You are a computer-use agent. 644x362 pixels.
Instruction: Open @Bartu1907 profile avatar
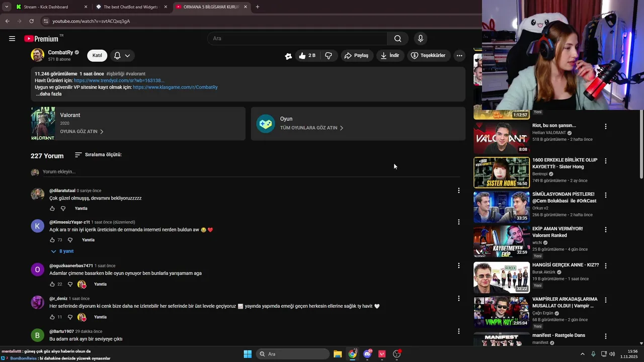pos(38,335)
